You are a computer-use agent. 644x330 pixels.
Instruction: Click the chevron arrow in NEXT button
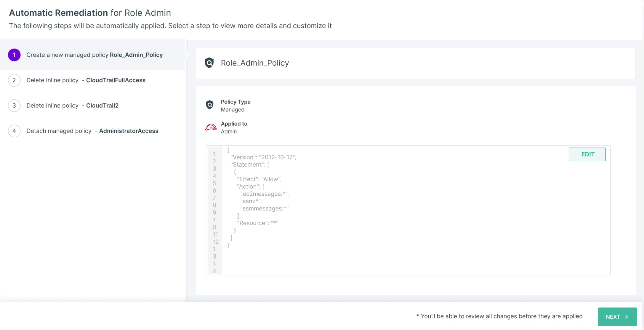click(x=627, y=317)
